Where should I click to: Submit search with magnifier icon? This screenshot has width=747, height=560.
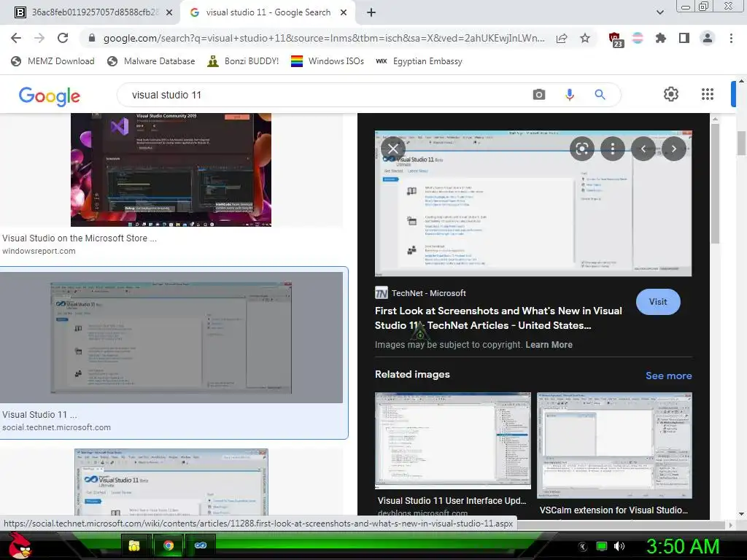pos(600,94)
